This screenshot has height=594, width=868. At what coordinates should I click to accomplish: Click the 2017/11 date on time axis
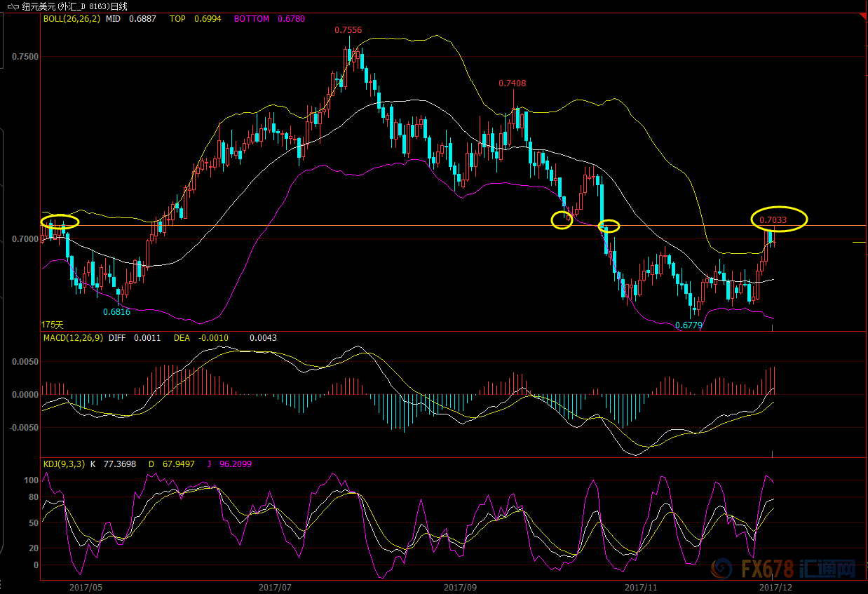coord(641,587)
